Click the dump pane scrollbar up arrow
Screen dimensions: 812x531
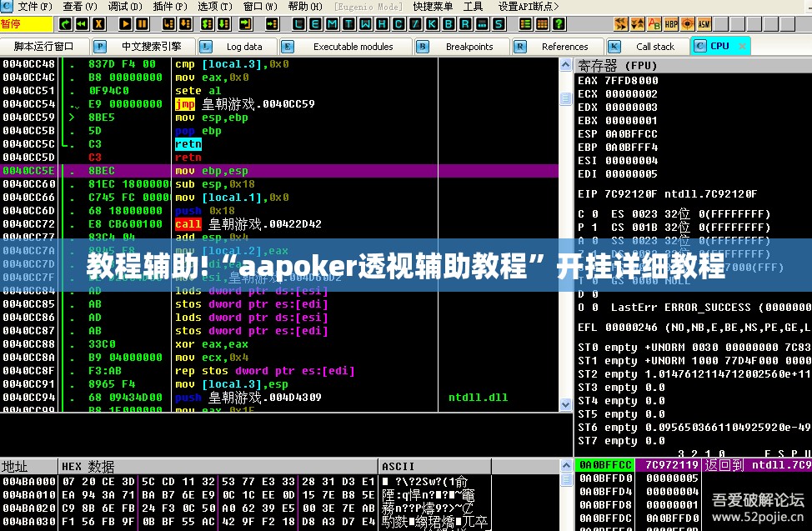pyautogui.click(x=566, y=465)
